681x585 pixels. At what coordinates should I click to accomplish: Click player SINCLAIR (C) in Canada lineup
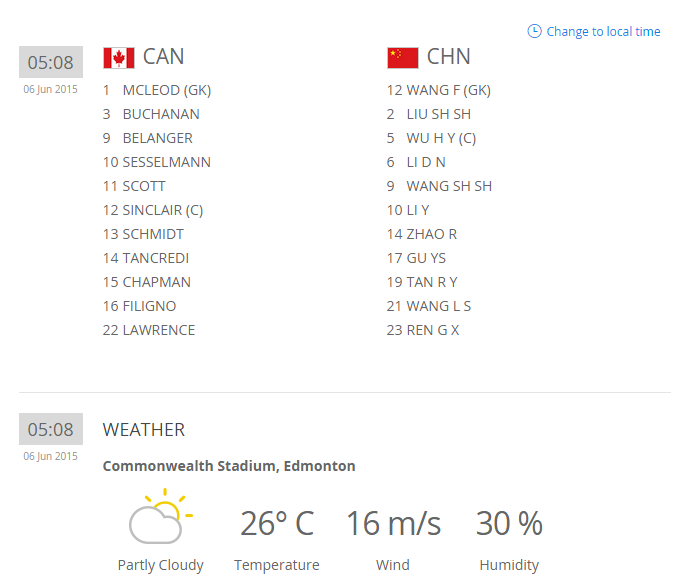162,210
